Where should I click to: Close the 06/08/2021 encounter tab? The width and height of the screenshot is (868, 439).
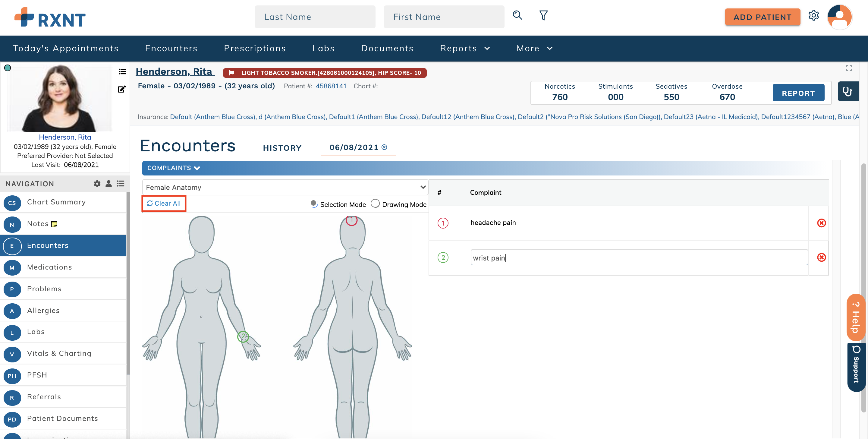pos(384,147)
